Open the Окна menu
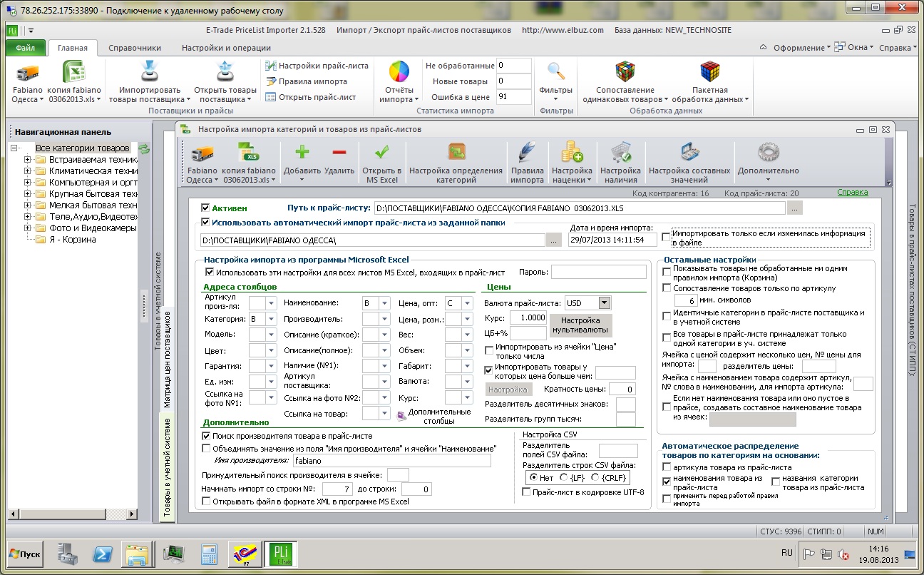This screenshot has height=575, width=924. click(x=856, y=48)
